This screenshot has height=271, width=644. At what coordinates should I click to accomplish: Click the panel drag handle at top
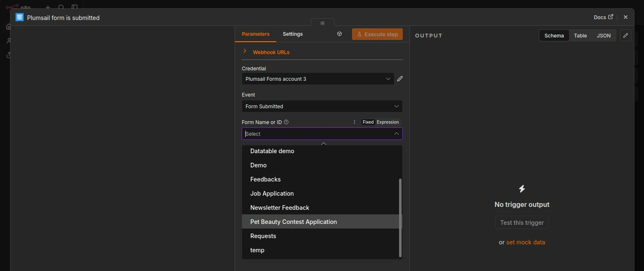click(322, 23)
